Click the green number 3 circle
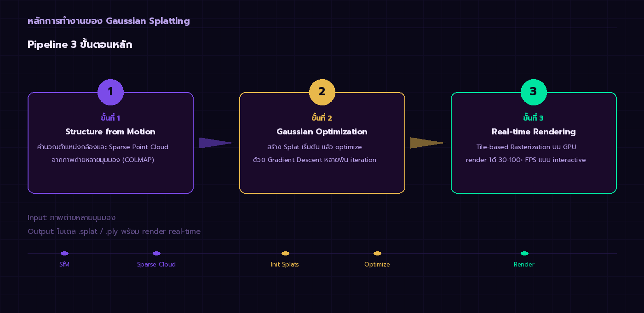644x313 pixels. [534, 92]
